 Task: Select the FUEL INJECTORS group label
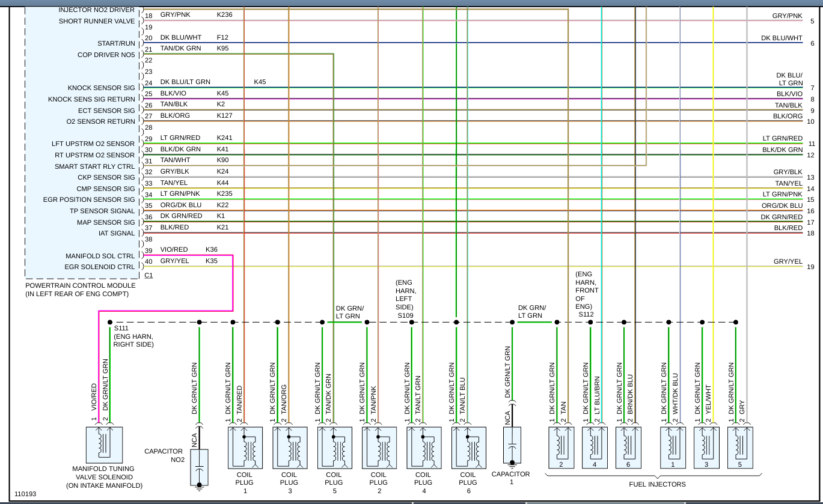tap(657, 484)
